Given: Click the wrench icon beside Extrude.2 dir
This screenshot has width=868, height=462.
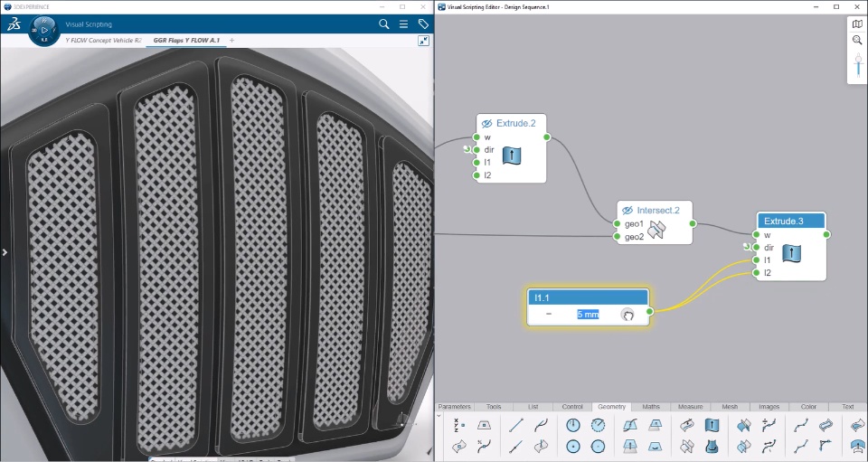Looking at the screenshot, I should (467, 149).
